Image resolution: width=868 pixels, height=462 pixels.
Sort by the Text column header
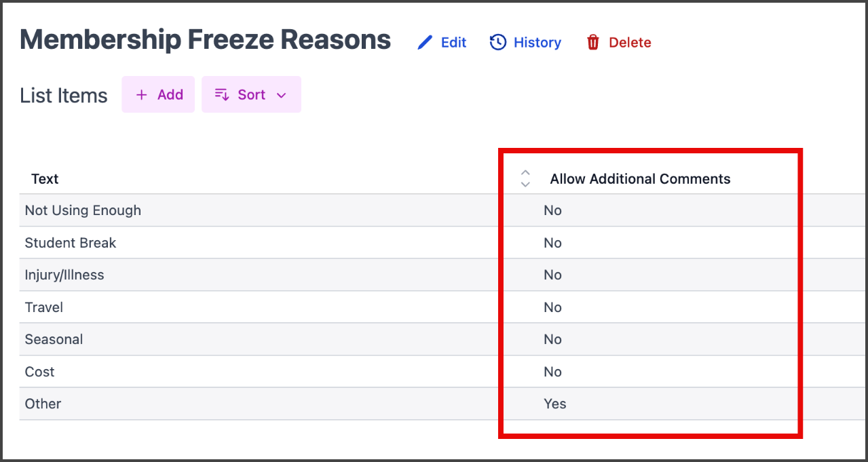tap(45, 179)
